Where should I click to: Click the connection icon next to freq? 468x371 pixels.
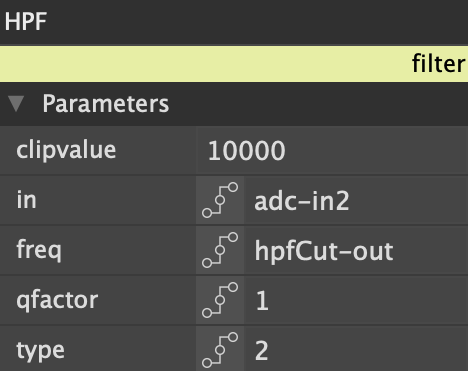(220, 250)
